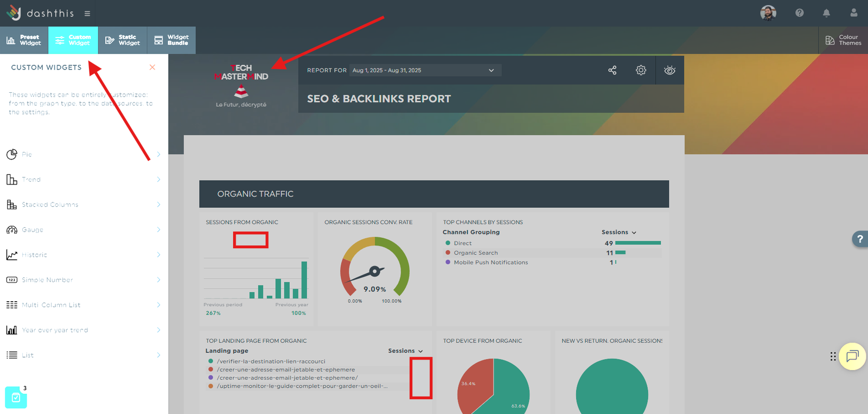Open report settings gear icon
868x414 pixels.
point(641,70)
